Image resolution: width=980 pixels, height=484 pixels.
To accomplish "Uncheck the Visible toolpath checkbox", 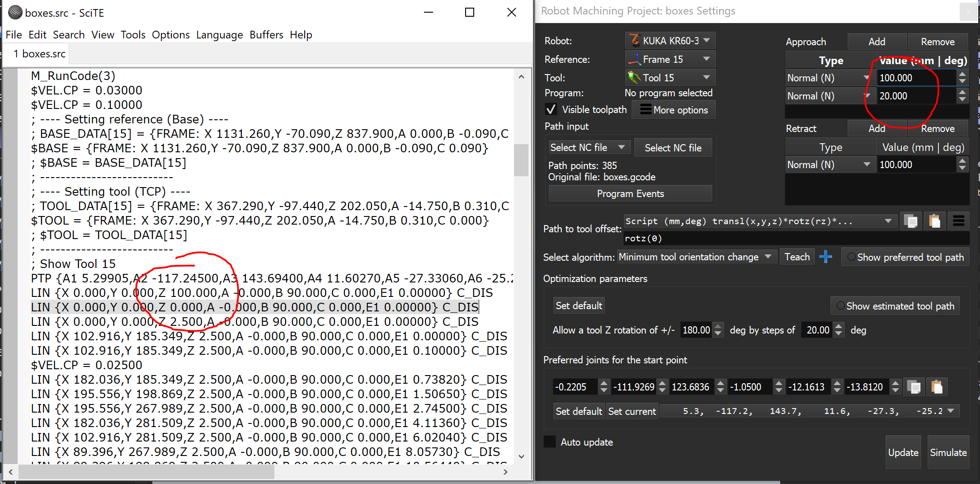I will click(551, 110).
